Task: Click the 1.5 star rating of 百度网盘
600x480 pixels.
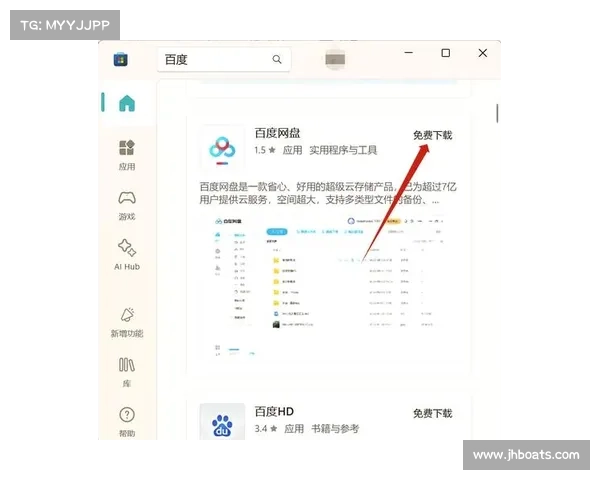Action: (x=265, y=150)
